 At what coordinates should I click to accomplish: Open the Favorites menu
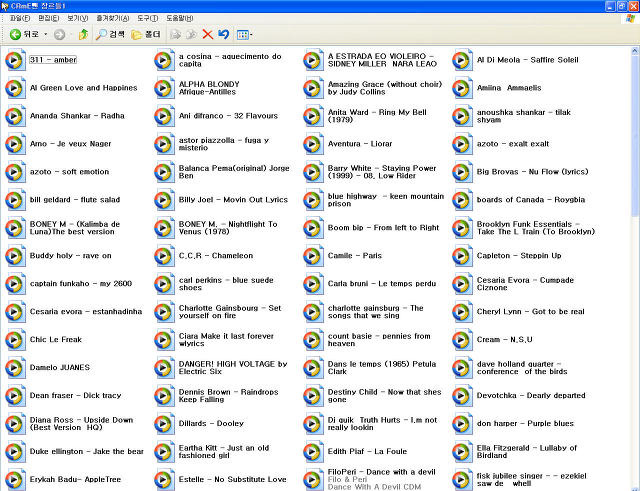pyautogui.click(x=113, y=18)
